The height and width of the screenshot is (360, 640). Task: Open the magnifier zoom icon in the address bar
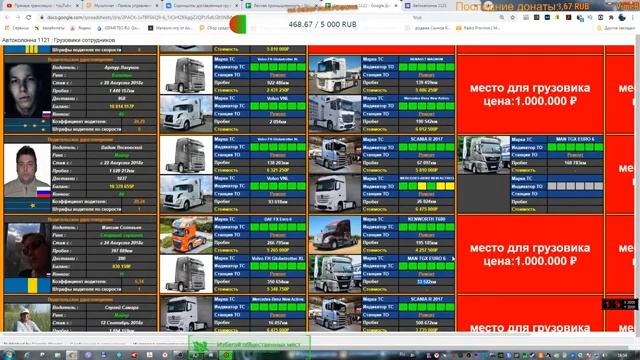tap(502, 18)
